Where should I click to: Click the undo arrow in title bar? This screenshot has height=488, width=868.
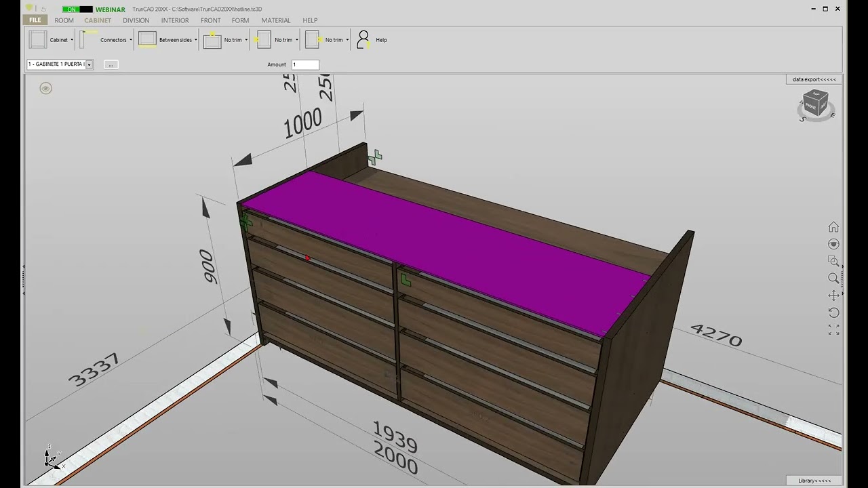pyautogui.click(x=44, y=9)
